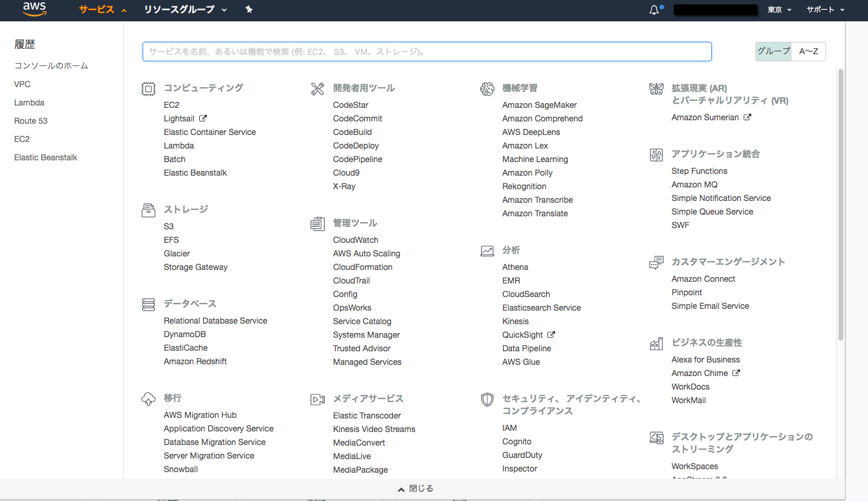Open Simple Queue Service

click(712, 212)
